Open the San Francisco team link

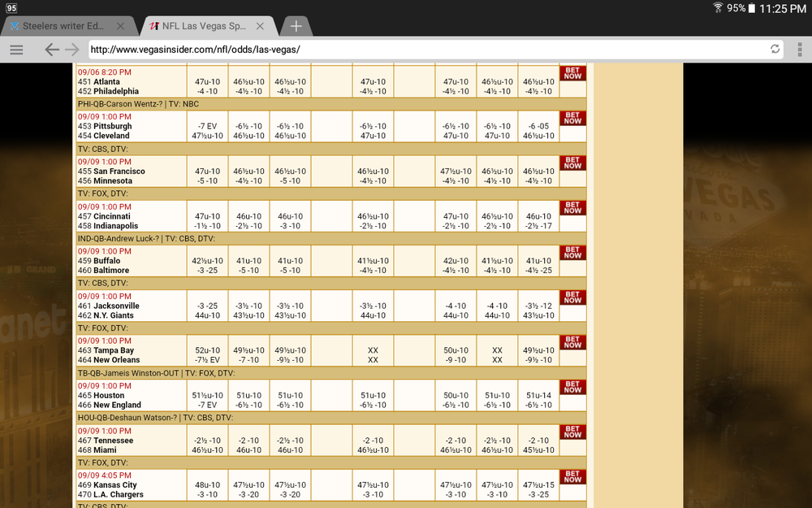[x=119, y=172]
